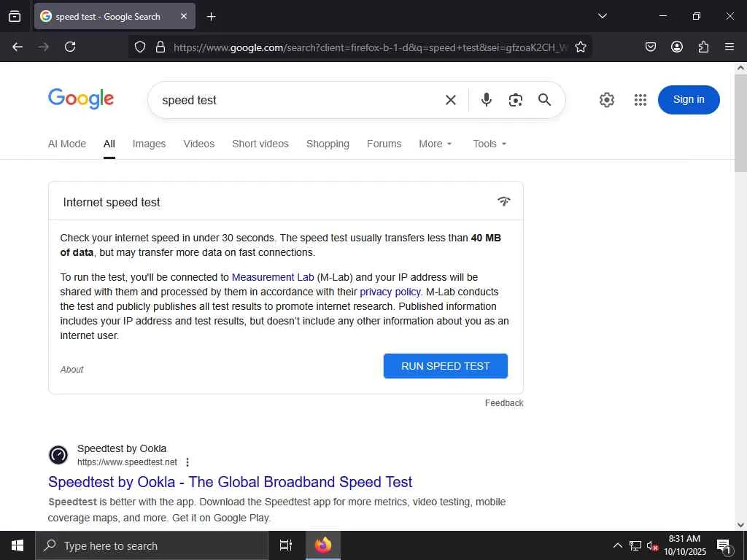Open options for Speedtest by Ookla result
Image resolution: width=747 pixels, height=560 pixels.
click(187, 462)
